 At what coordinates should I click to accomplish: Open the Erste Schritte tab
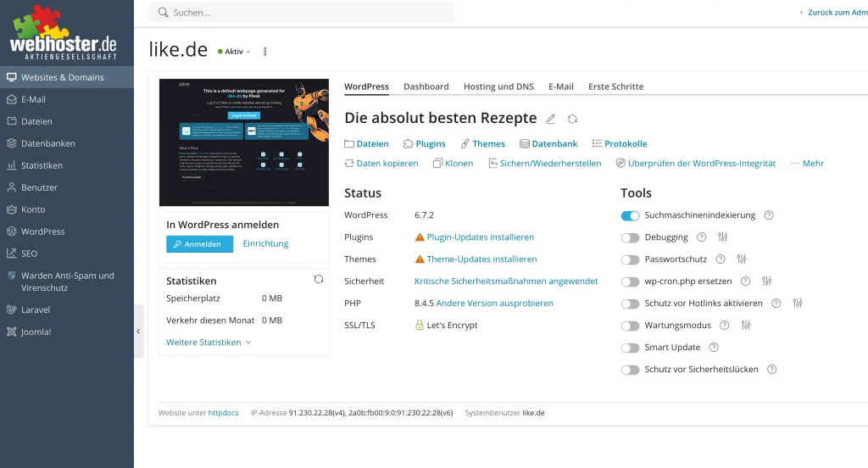615,86
